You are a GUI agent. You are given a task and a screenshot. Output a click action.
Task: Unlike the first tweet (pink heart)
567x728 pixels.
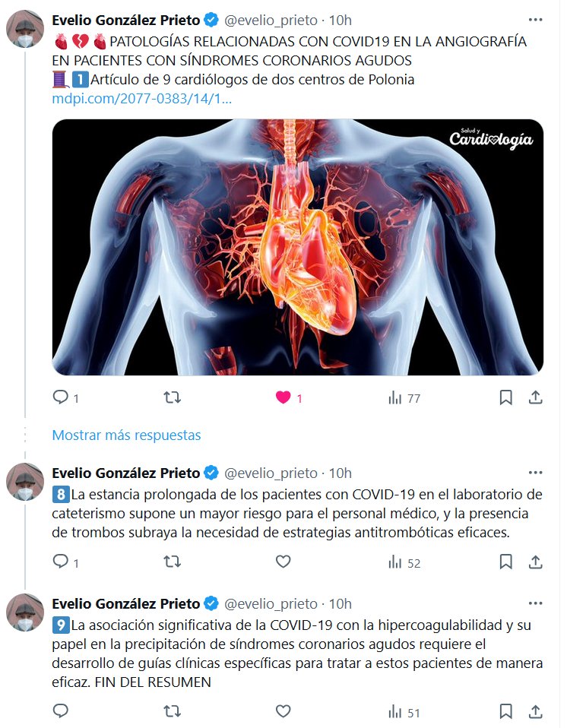pos(283,397)
